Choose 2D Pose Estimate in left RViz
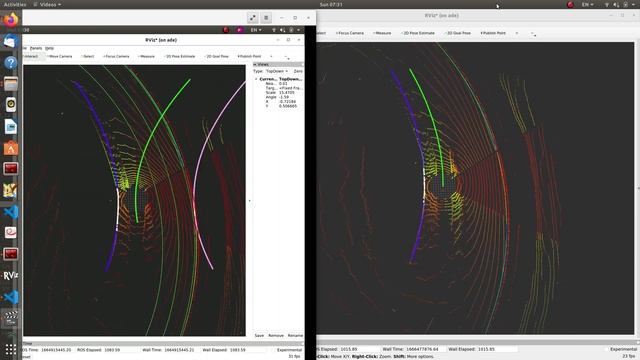 click(x=180, y=56)
